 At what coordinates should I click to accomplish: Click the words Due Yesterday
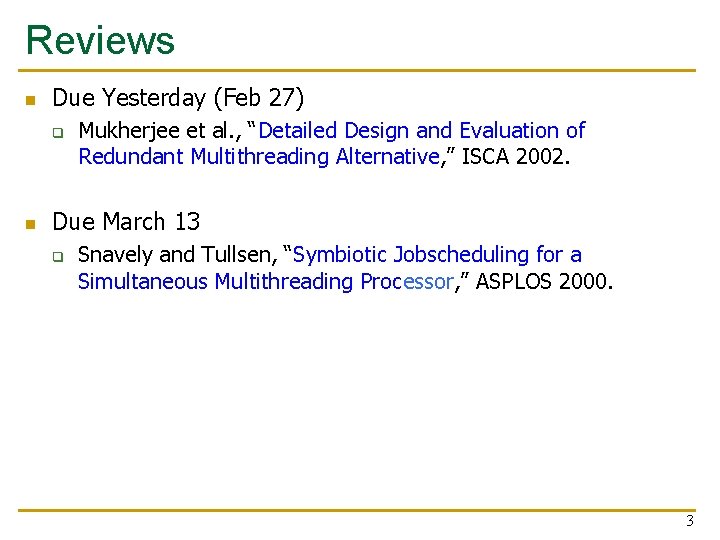[129, 98]
